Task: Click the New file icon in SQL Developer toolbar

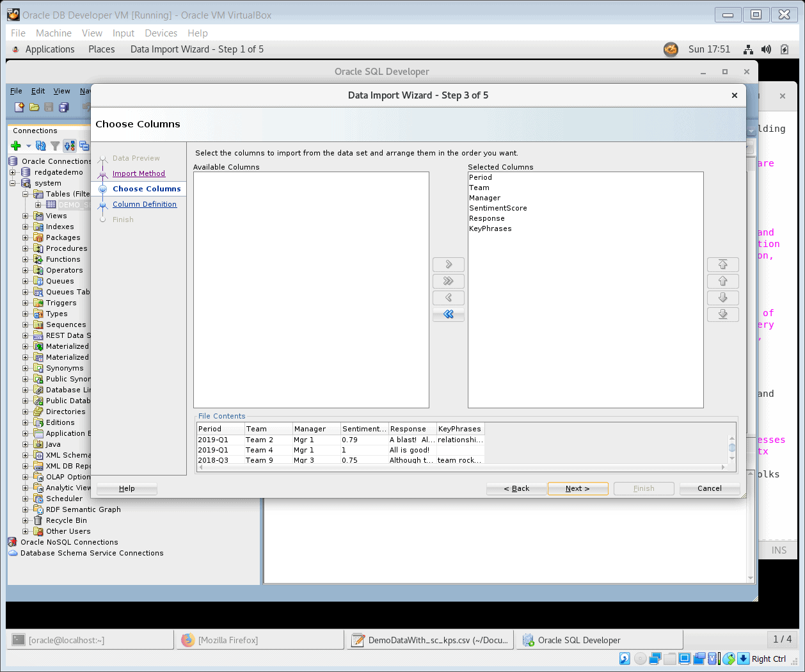Action: [x=19, y=108]
